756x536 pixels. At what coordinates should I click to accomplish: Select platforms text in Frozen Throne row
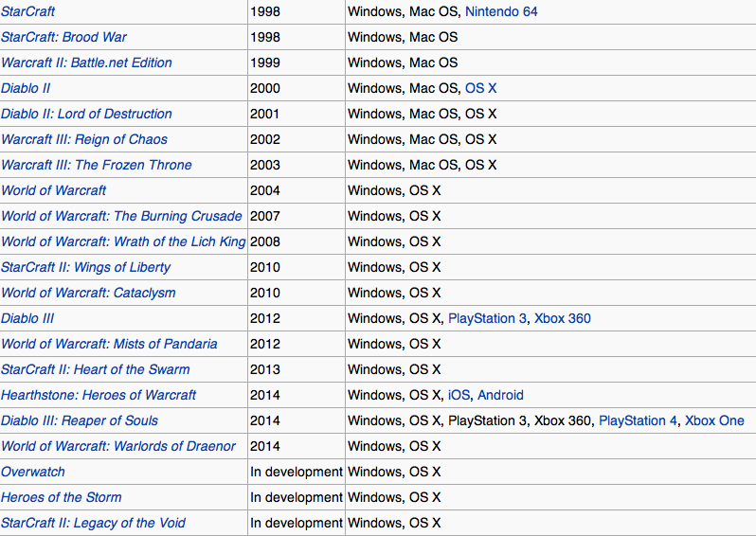[x=423, y=165]
